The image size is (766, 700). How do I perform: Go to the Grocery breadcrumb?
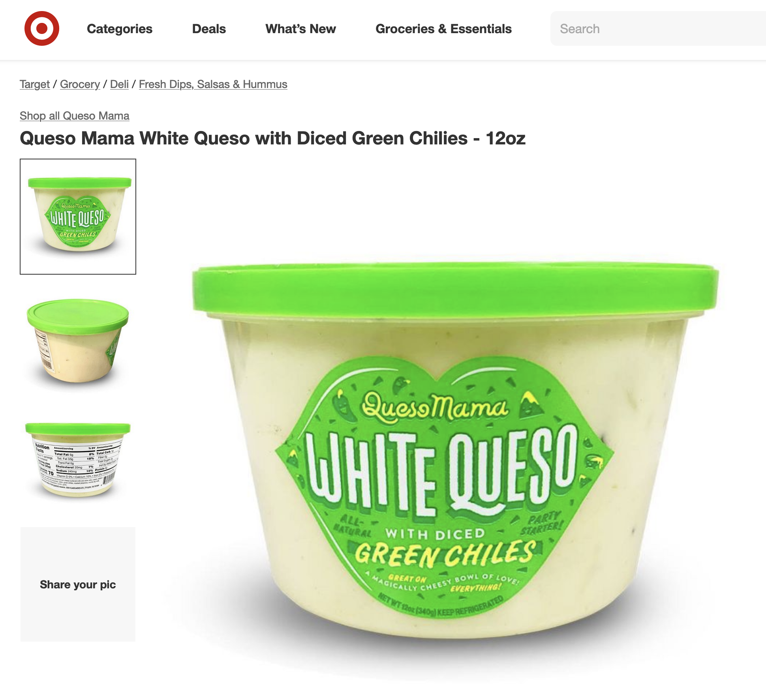80,84
